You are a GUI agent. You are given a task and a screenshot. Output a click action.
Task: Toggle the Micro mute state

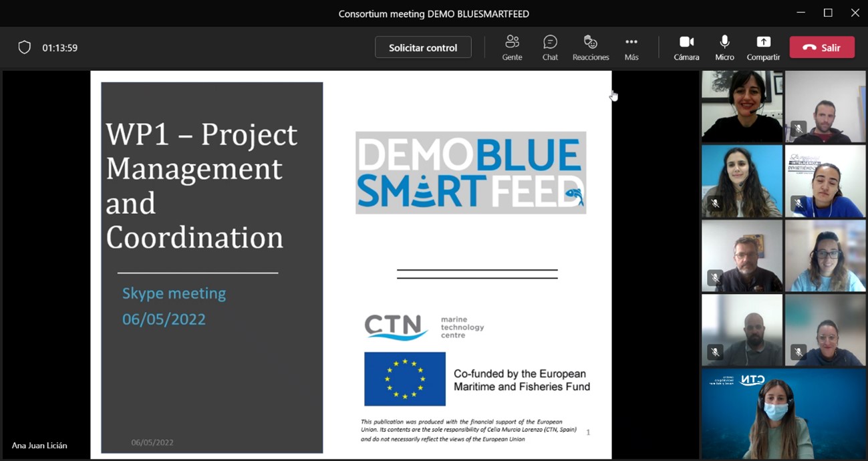tap(724, 48)
